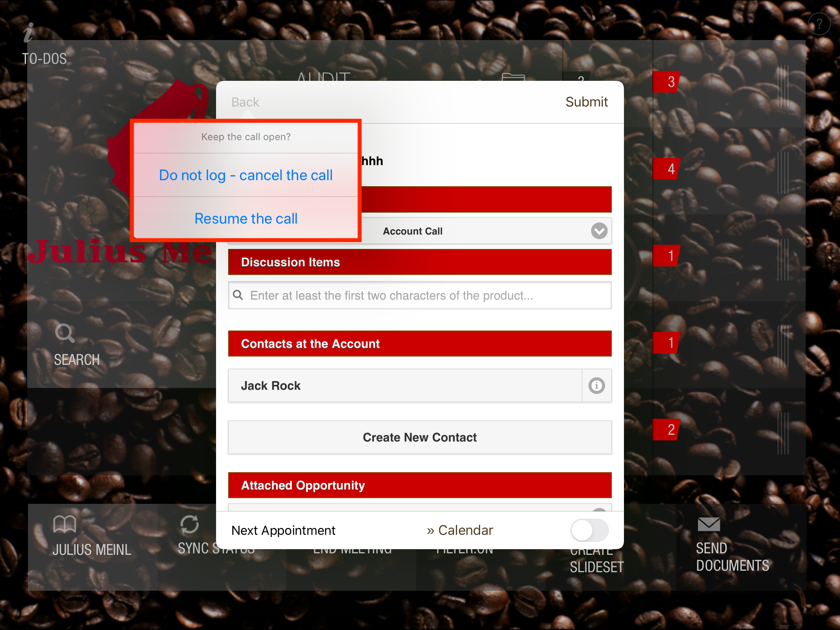Viewport: 840px width, 630px height.
Task: Open the Julius Meinl book icon
Action: (65, 524)
